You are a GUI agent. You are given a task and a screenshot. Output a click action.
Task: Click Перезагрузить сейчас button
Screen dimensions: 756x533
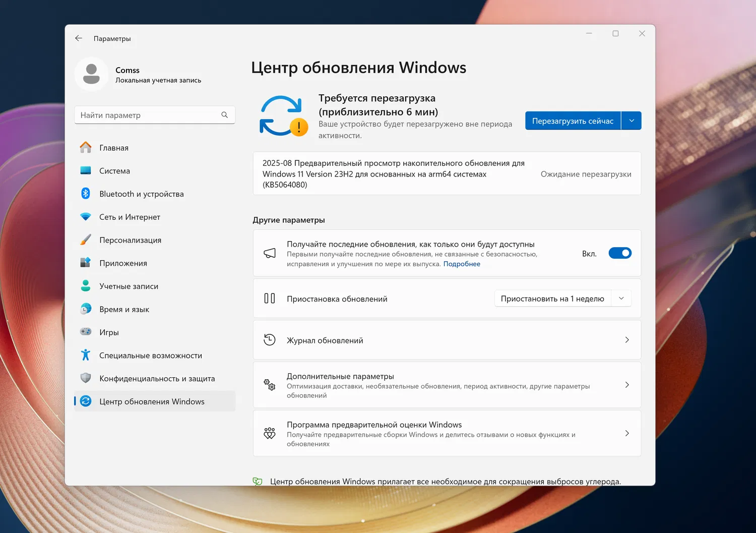point(573,121)
